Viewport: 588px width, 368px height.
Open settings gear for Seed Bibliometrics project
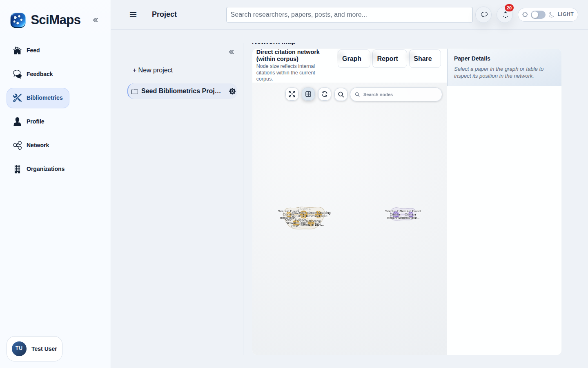[232, 91]
